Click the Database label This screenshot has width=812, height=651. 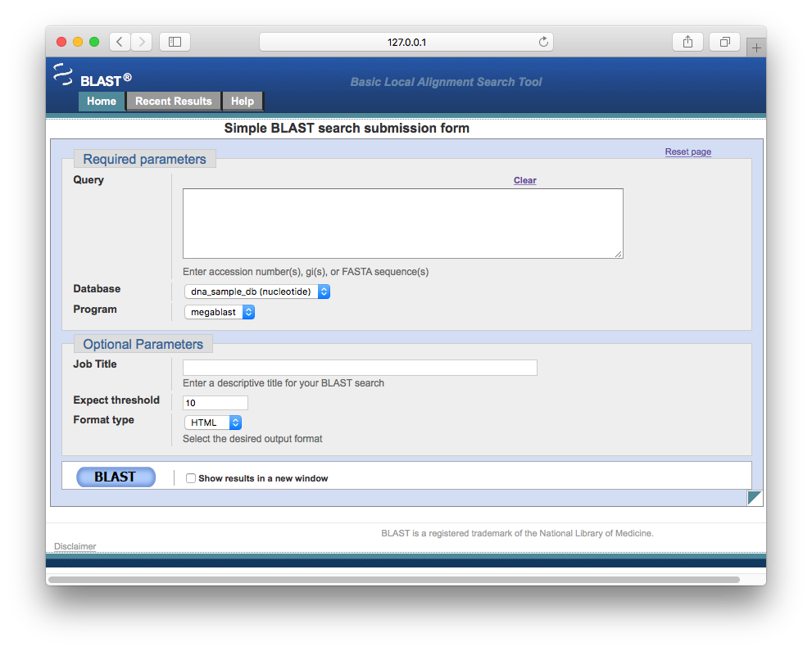pos(97,288)
